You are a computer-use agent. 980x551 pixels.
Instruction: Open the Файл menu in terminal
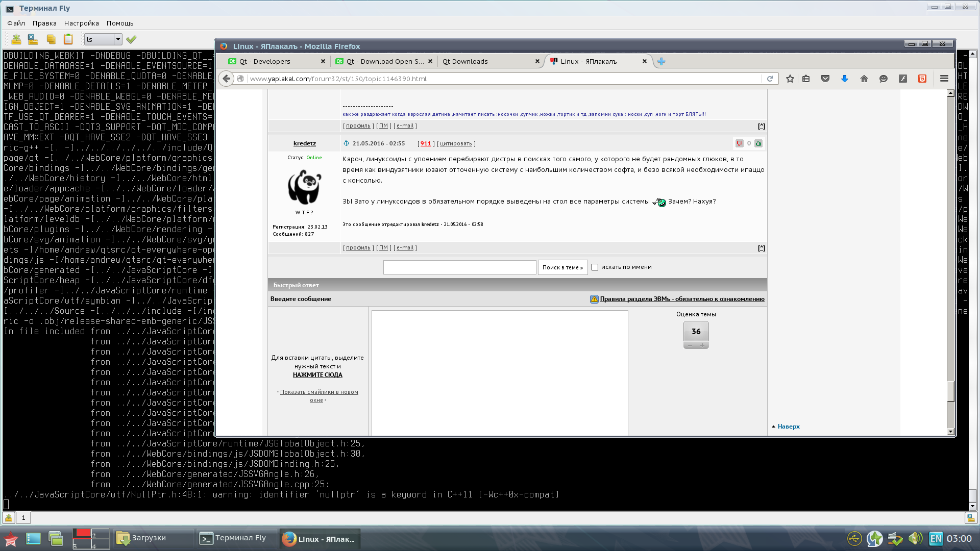[16, 23]
